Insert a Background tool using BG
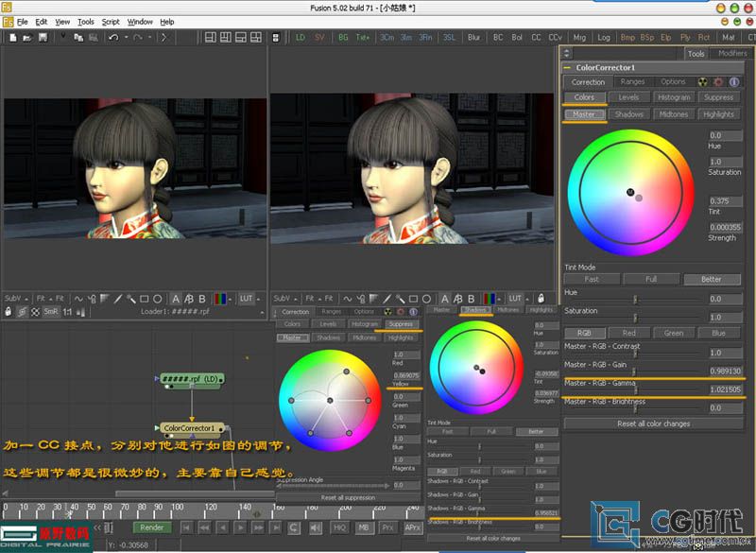Viewport: 756px width, 553px height. pyautogui.click(x=343, y=38)
